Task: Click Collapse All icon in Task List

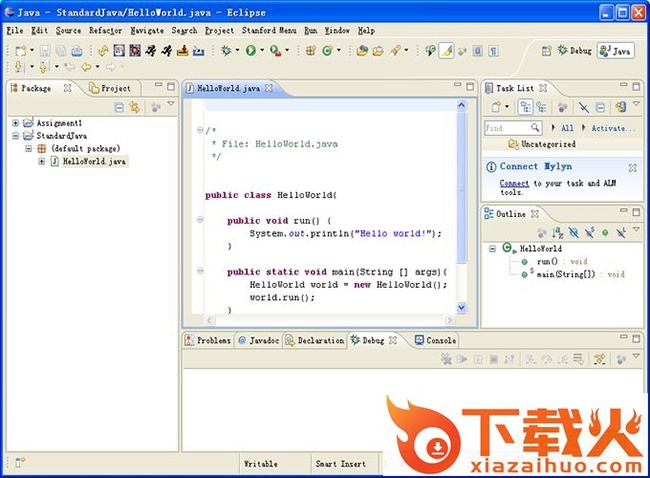Action: pos(600,107)
